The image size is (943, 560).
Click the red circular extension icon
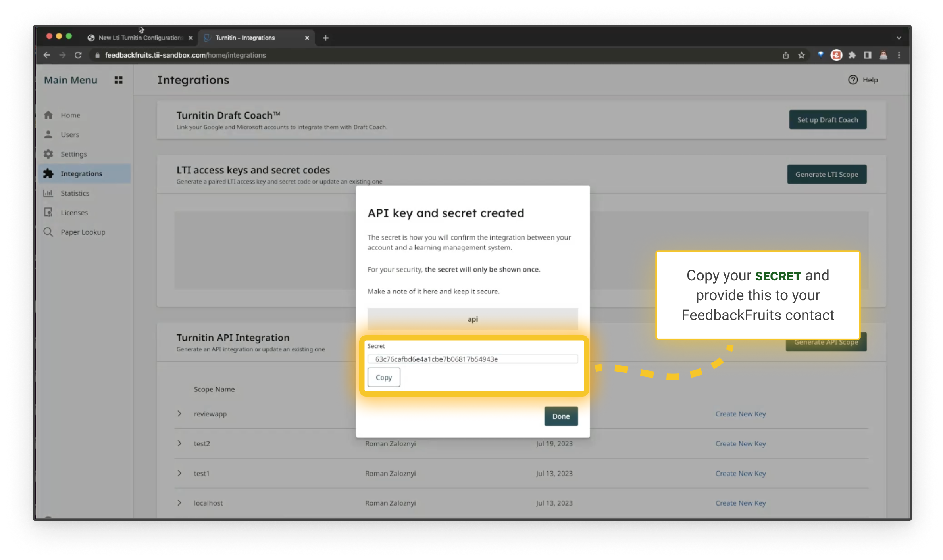pyautogui.click(x=836, y=55)
